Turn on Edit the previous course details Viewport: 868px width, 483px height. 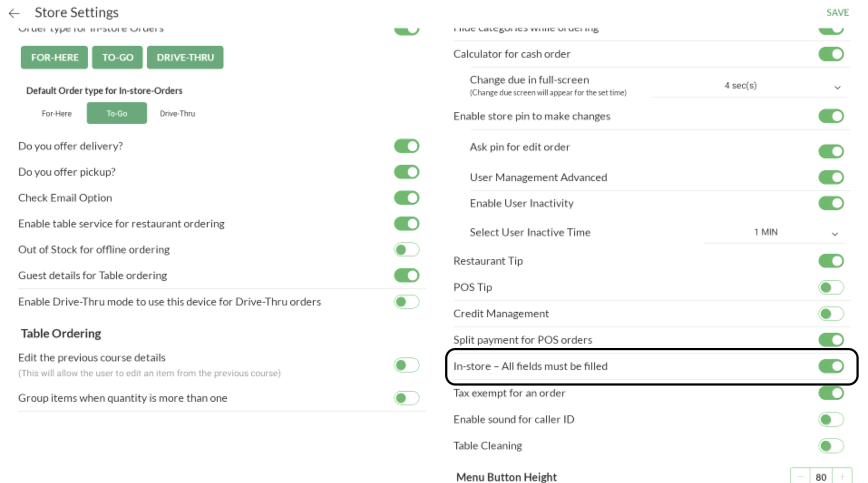click(406, 365)
